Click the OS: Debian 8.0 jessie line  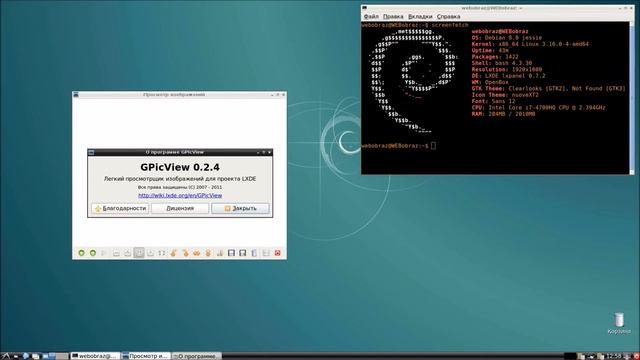click(507, 38)
